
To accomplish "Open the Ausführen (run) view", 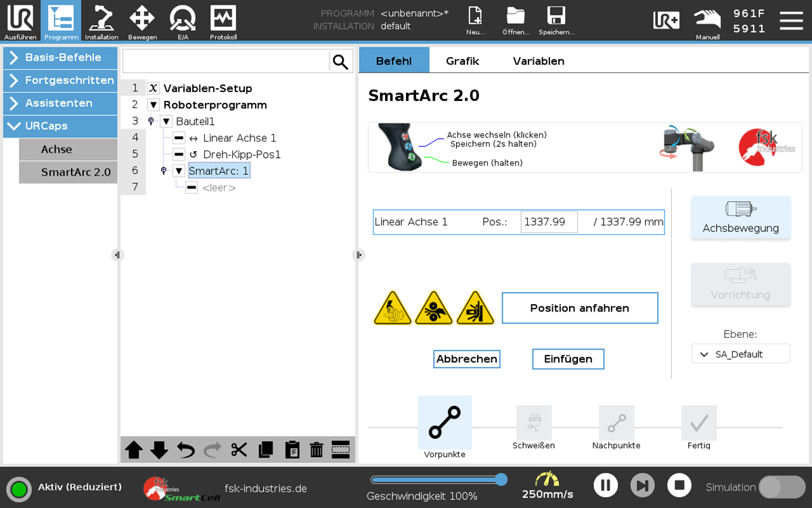I will (x=20, y=20).
